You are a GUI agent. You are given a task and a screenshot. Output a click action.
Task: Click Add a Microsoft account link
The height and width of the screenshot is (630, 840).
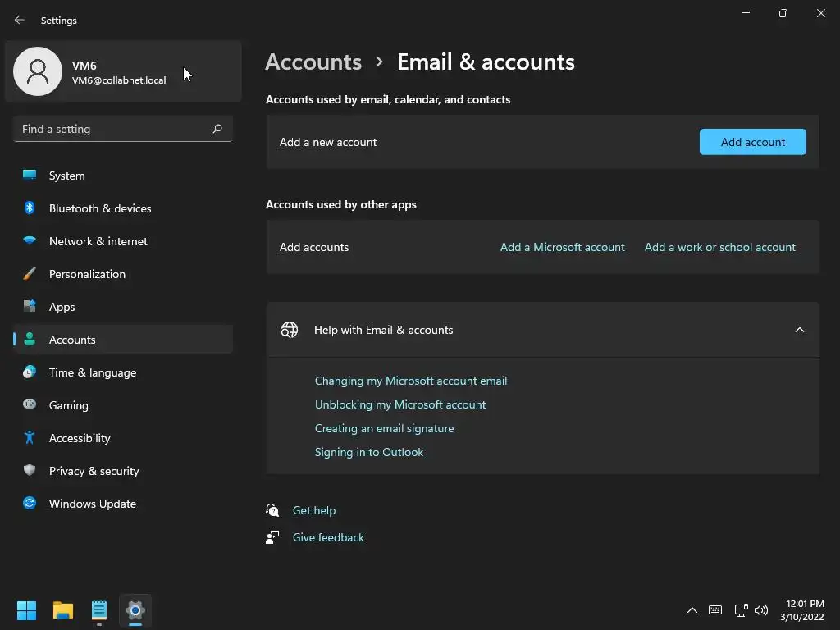[x=562, y=247]
